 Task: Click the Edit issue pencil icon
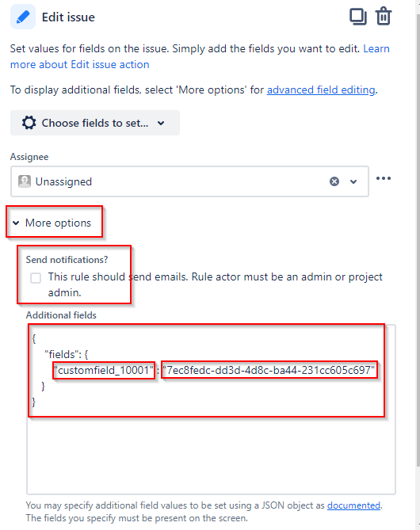click(x=23, y=17)
